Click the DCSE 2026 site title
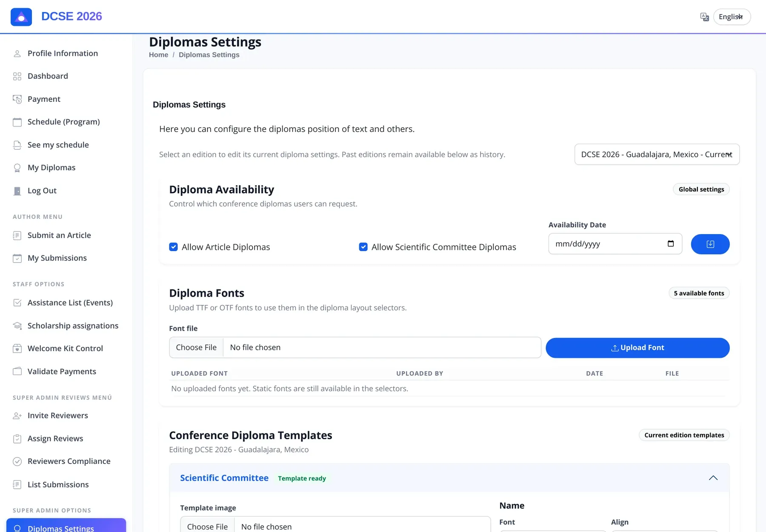 71,16
